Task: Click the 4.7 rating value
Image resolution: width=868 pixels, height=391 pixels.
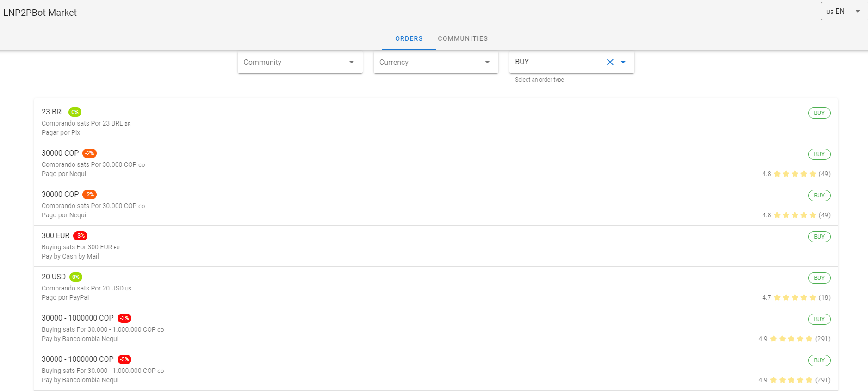Action: (x=767, y=297)
